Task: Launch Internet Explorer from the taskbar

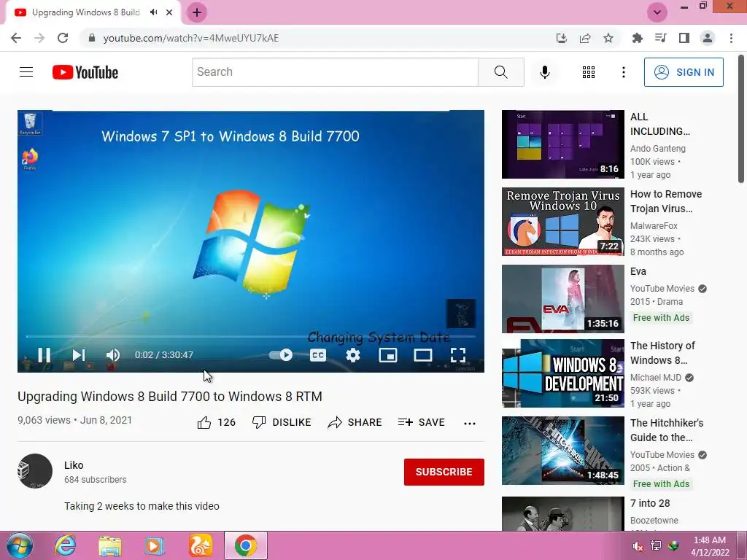Action: (65, 545)
